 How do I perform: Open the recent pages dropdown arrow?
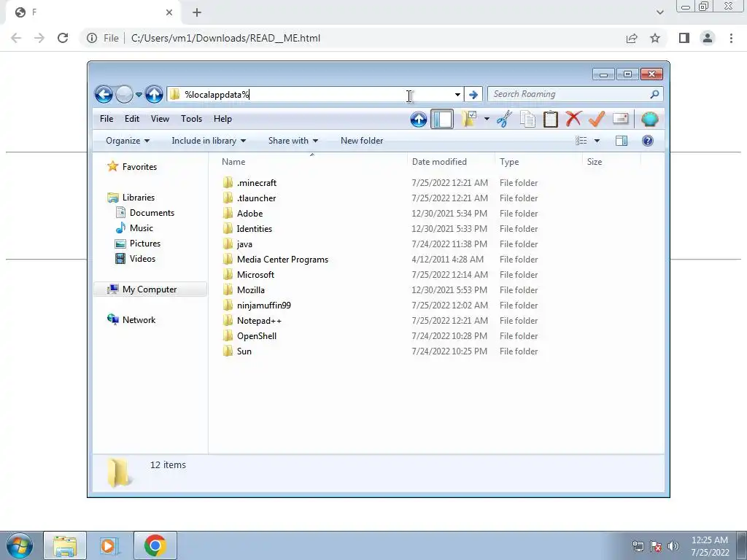[139, 94]
